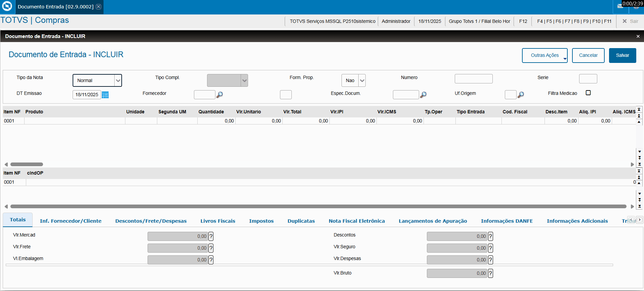Open the Lançamentos de Apuração tab
Image resolution: width=644 pixels, height=291 pixels.
pos(433,221)
